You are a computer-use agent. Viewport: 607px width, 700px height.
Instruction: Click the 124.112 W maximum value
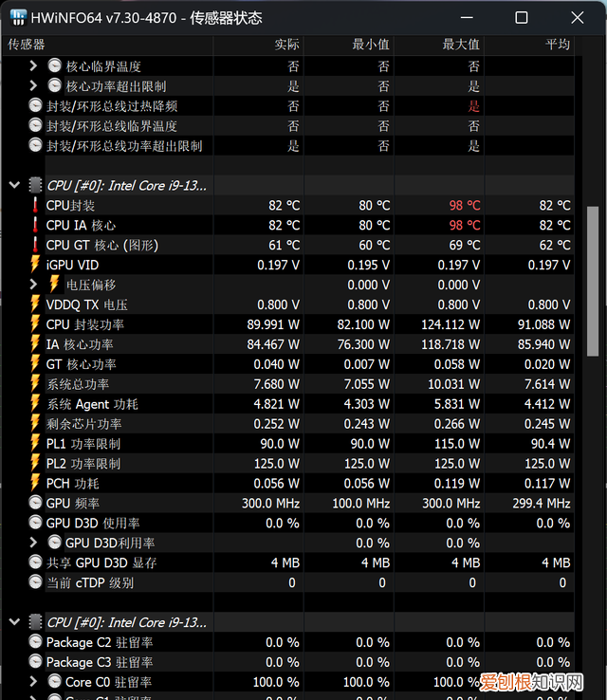point(451,324)
